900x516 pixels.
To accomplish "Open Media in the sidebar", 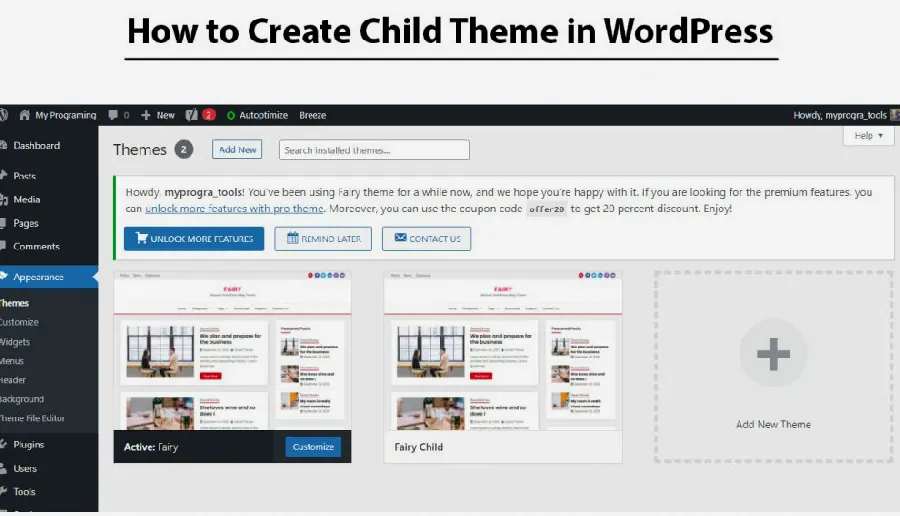I will click(26, 199).
